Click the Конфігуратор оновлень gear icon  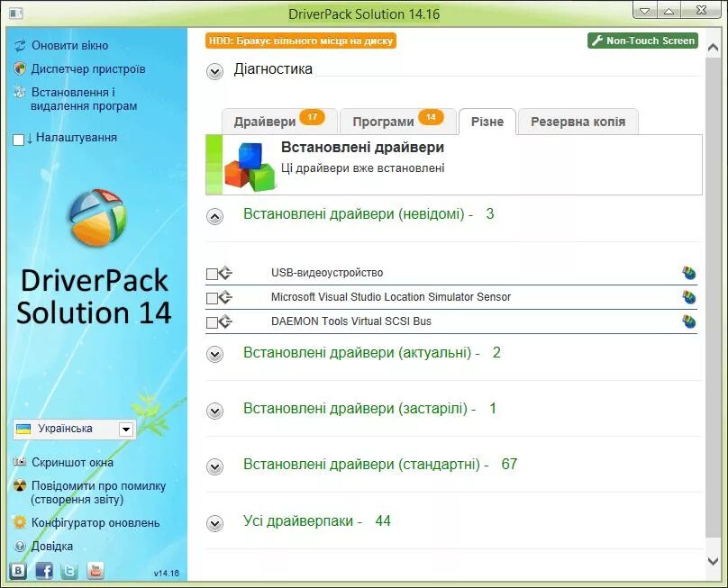[20, 522]
